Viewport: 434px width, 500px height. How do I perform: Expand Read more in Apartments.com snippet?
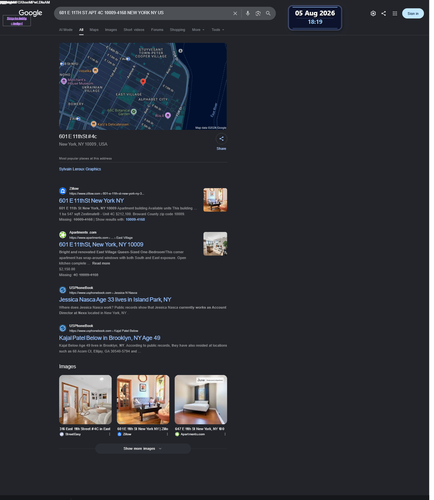click(101, 263)
